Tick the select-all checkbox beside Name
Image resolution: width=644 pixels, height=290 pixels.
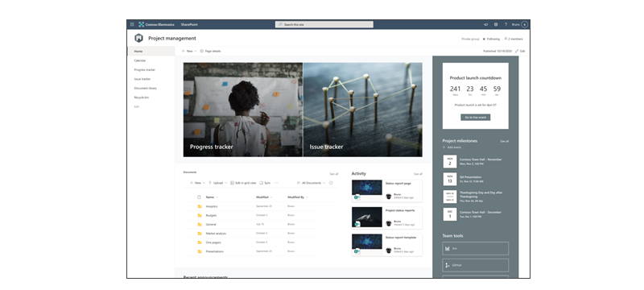199,197
